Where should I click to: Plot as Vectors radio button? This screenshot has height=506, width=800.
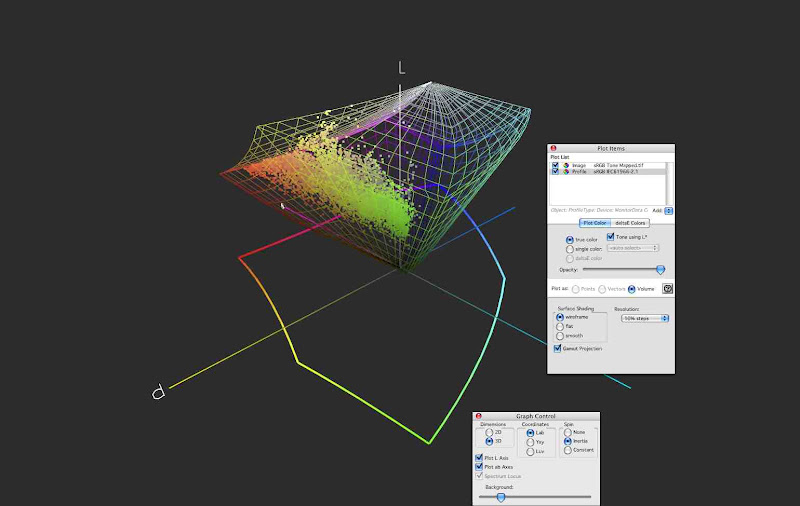point(602,289)
